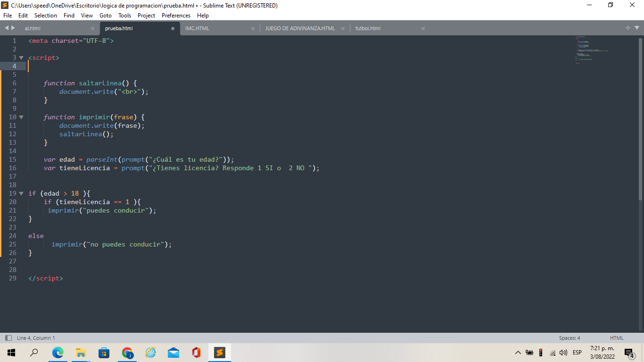Switch to the IMC.HTML tab
The width and height of the screenshot is (644, 362).
pos(197,28)
